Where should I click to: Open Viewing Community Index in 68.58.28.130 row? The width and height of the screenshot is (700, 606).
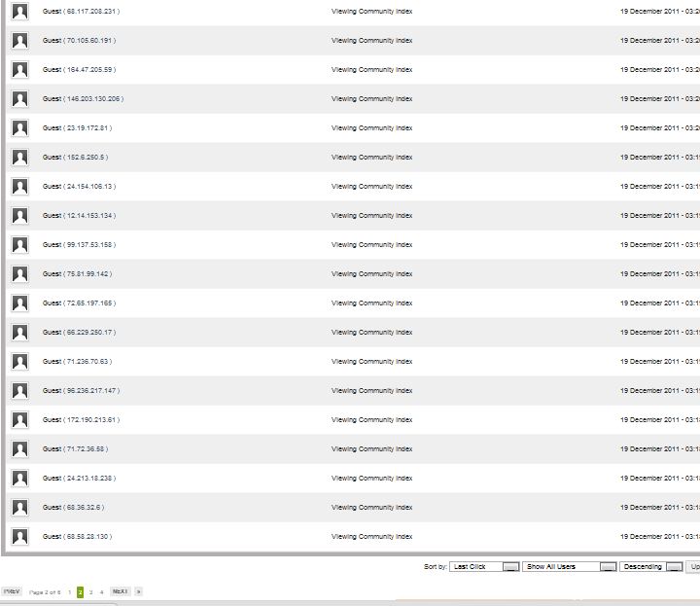pos(371,536)
